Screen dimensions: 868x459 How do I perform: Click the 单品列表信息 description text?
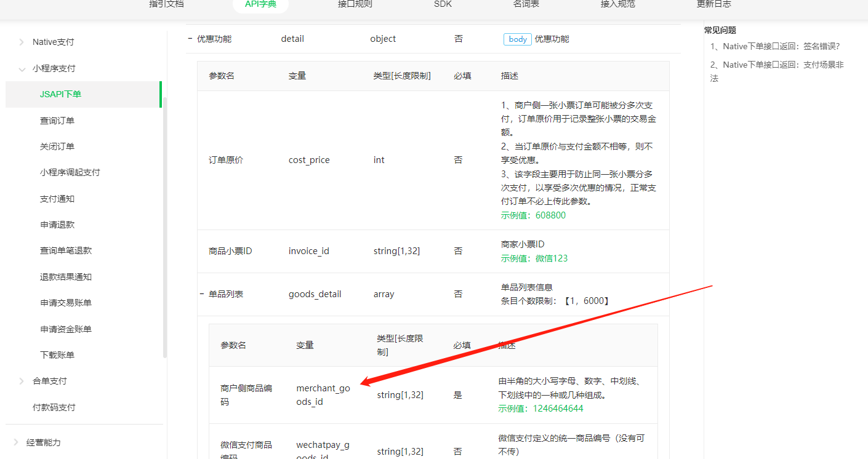[527, 287]
